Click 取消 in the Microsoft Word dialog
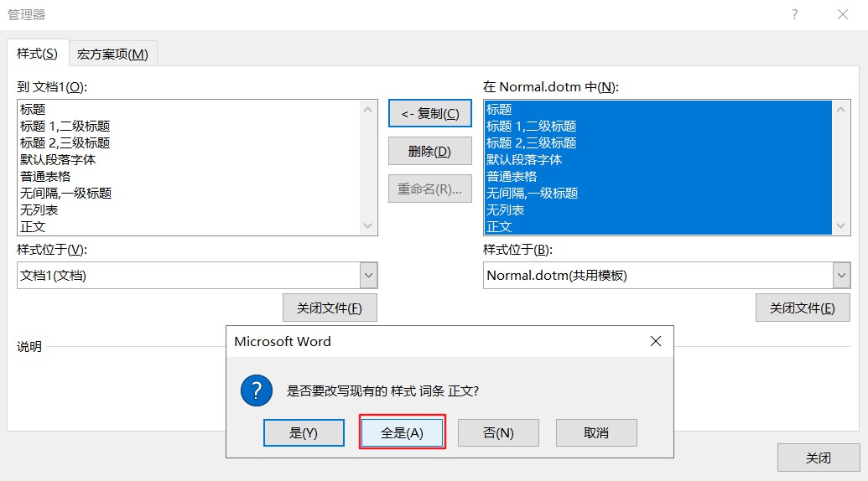 pos(596,432)
